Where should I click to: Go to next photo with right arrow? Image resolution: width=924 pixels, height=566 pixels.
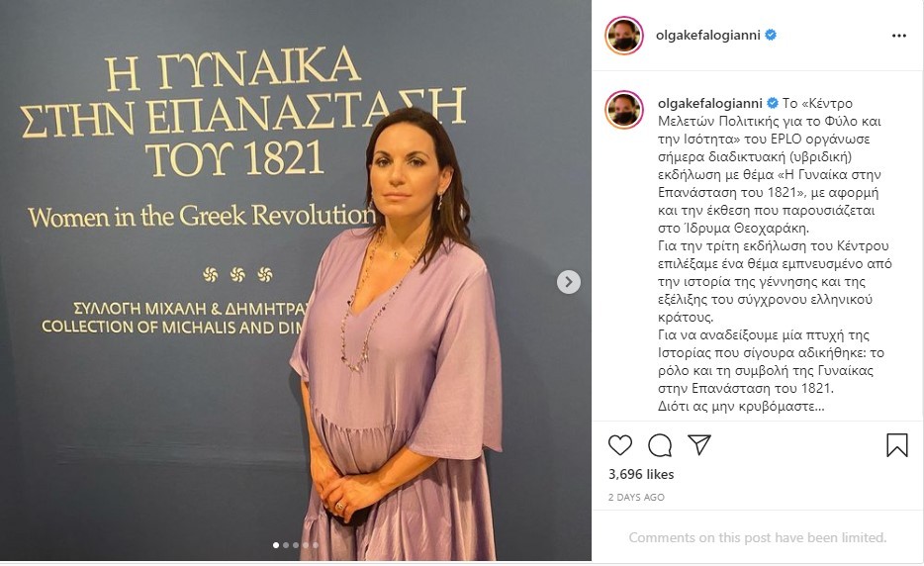tap(569, 282)
